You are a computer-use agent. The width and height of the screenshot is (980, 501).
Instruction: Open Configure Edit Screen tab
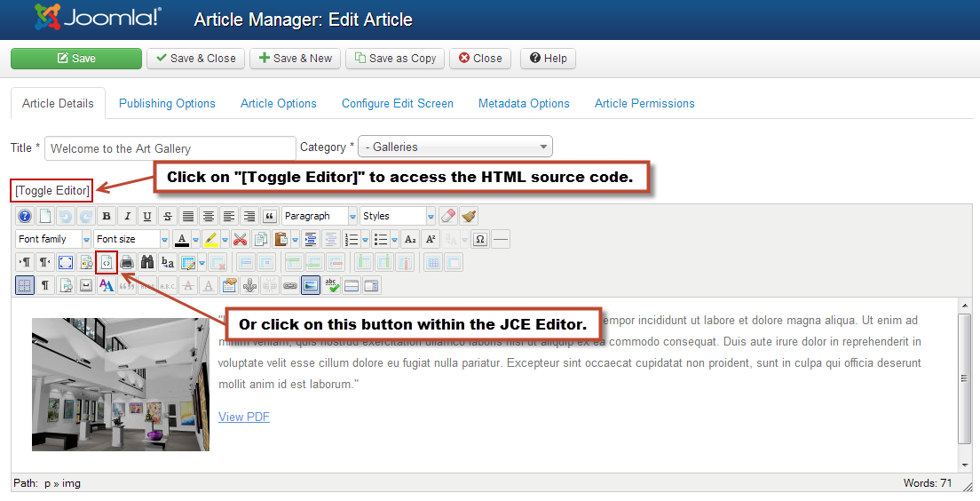click(398, 103)
